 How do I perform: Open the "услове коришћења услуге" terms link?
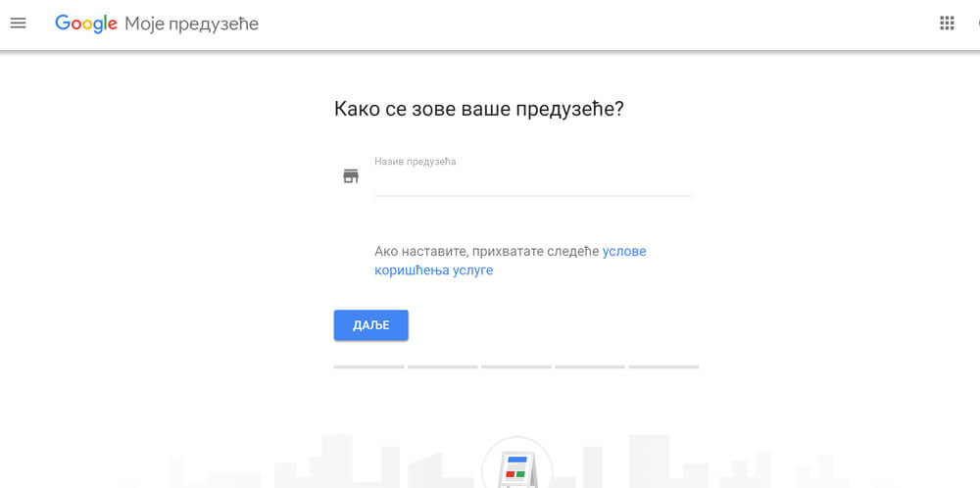pyautogui.click(x=433, y=270)
